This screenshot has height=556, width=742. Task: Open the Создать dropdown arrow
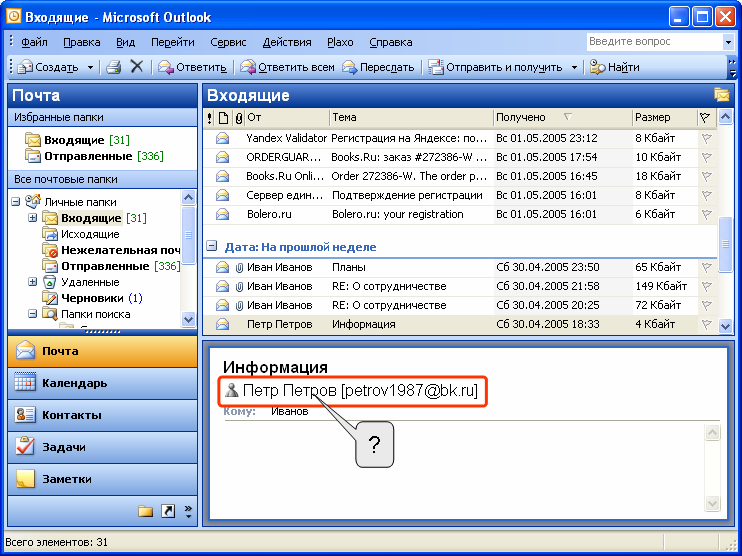(90, 68)
